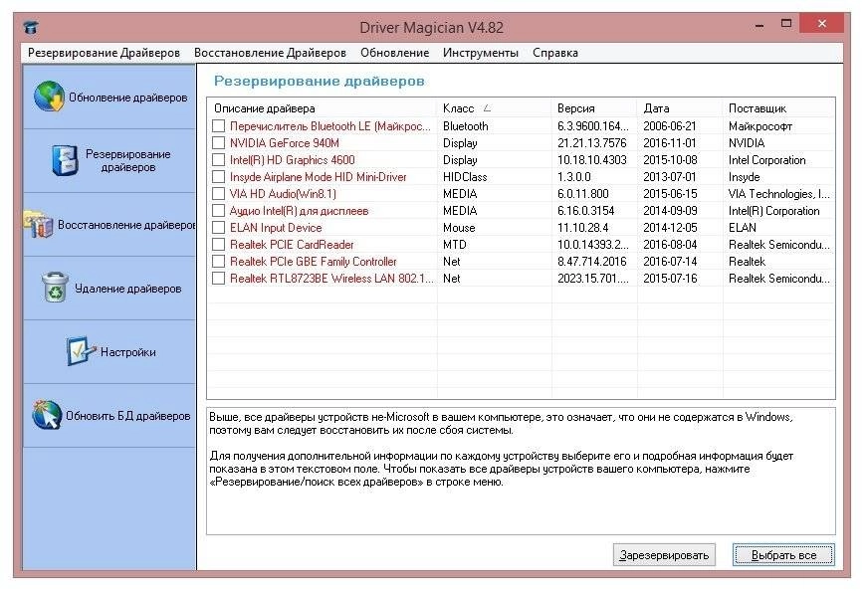
Task: Tick the checkbox for Перечислитель Bluetooth LE
Action: tap(219, 126)
